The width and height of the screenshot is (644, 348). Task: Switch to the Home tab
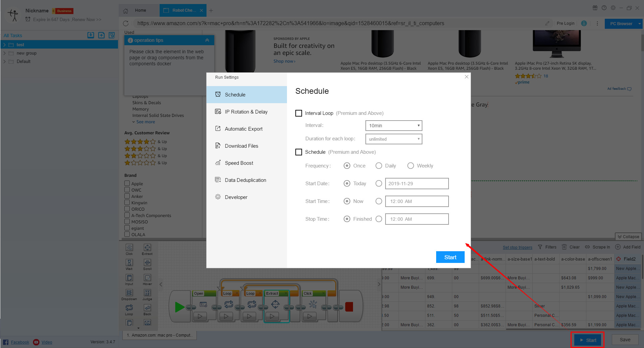click(140, 10)
